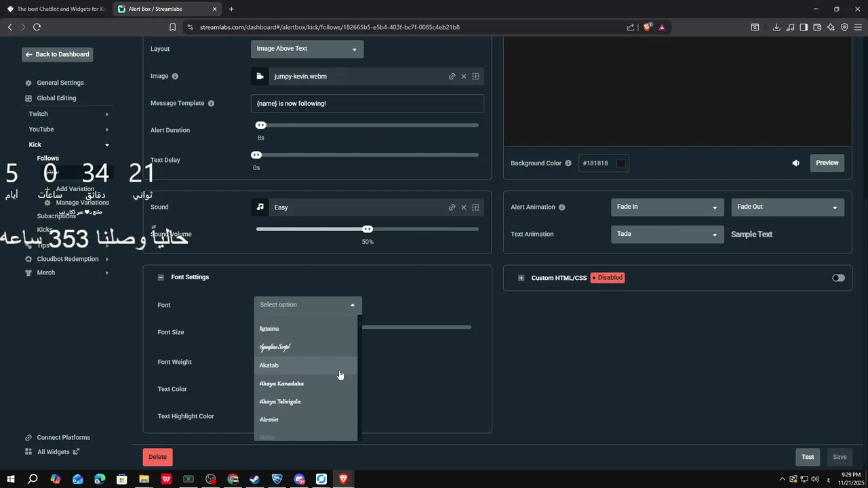Viewport: 868px width, 488px height.
Task: Reload the page with refresh icon
Action: pos(37,27)
